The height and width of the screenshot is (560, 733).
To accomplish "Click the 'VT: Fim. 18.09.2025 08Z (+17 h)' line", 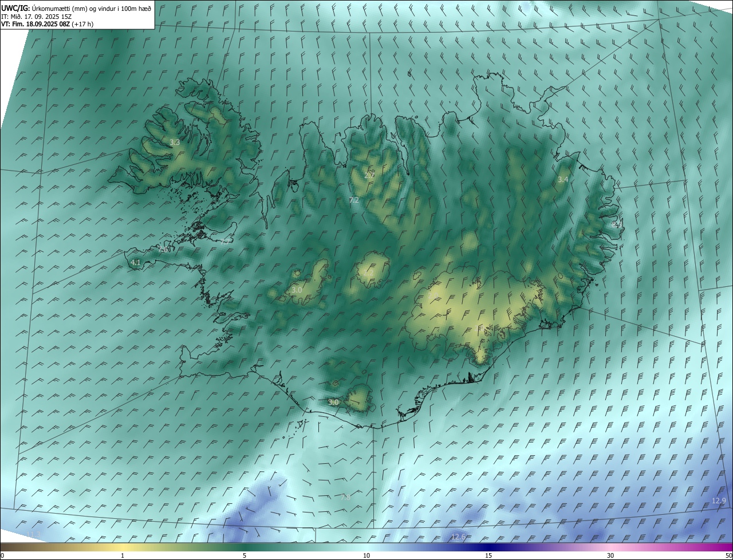I will click(x=48, y=24).
